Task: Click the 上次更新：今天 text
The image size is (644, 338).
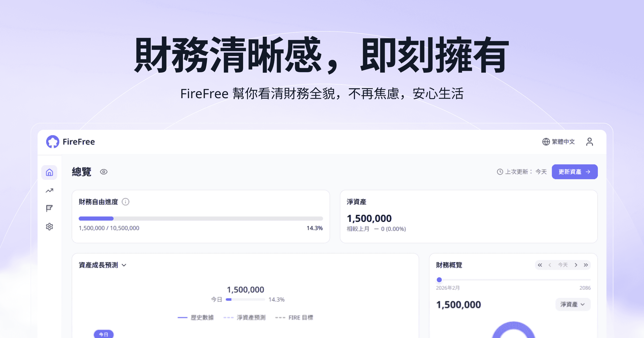Action: [526, 172]
